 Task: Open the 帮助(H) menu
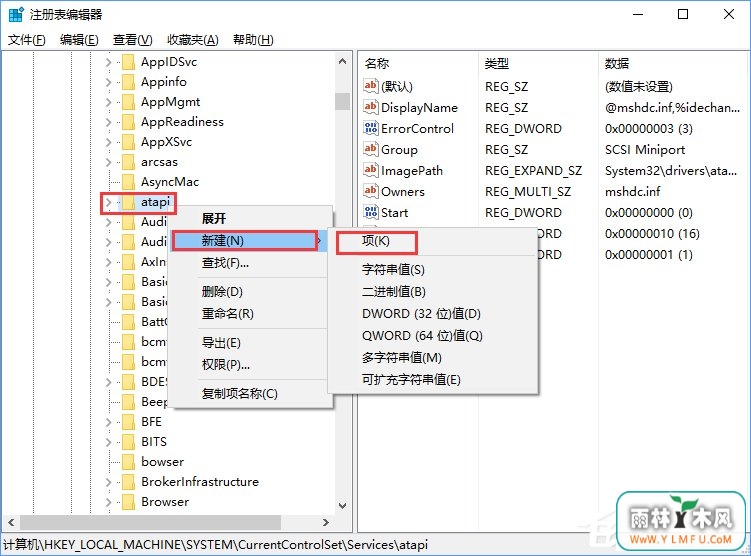coord(253,40)
